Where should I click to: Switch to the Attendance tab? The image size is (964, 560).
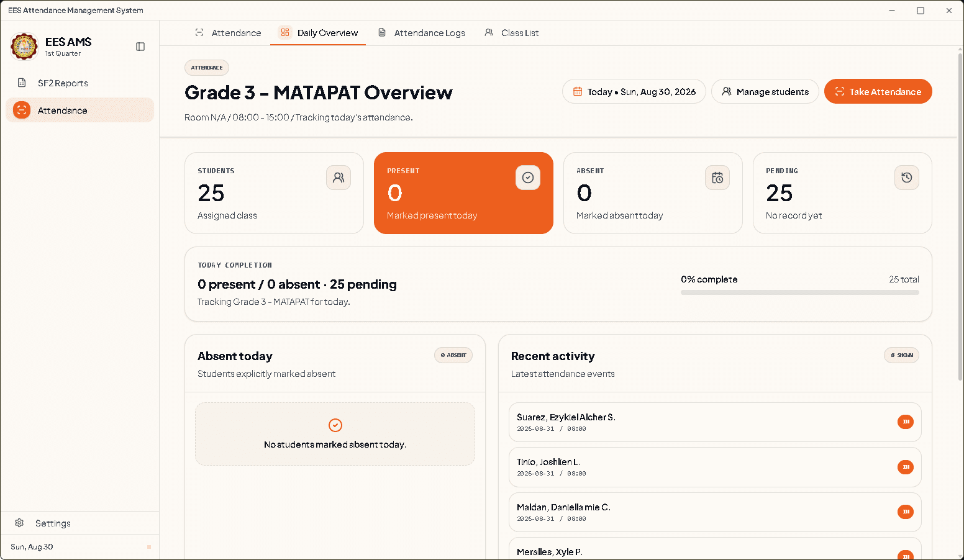click(228, 33)
